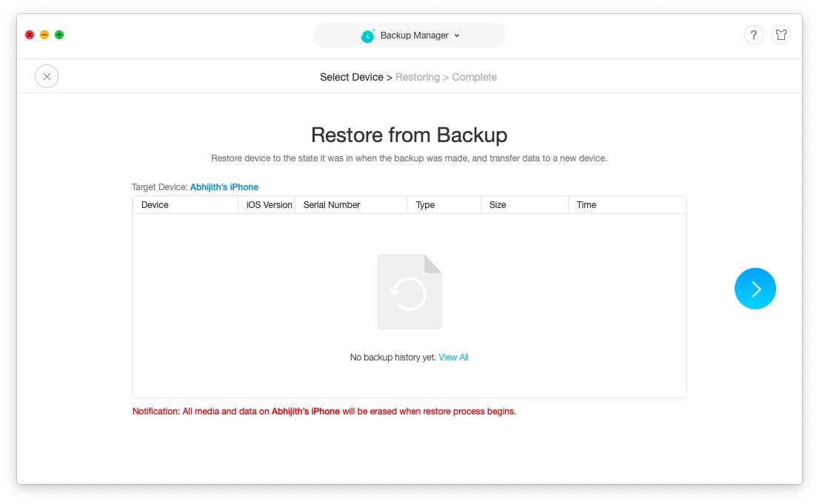Sort by the iOS Version column header
The image size is (819, 504).
(267, 205)
